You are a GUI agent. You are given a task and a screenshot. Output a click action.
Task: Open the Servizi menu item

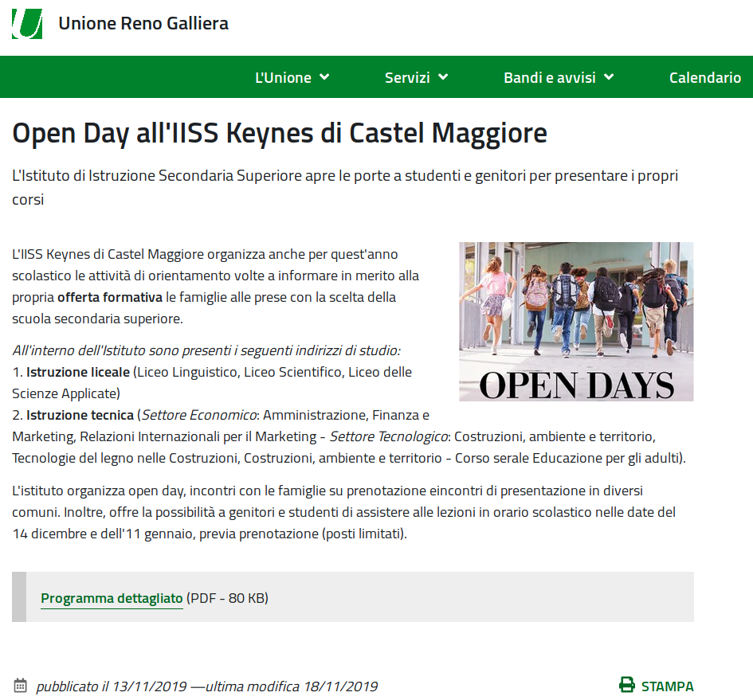tap(407, 77)
